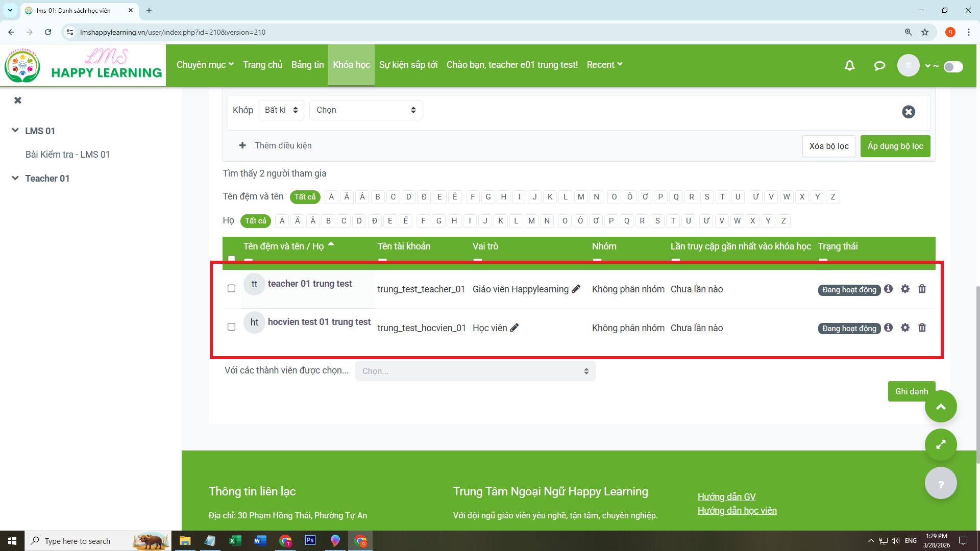Viewport: 980px width, 551px height.
Task: Tick the checkbox for teacher 01 trung test
Action: 231,288
